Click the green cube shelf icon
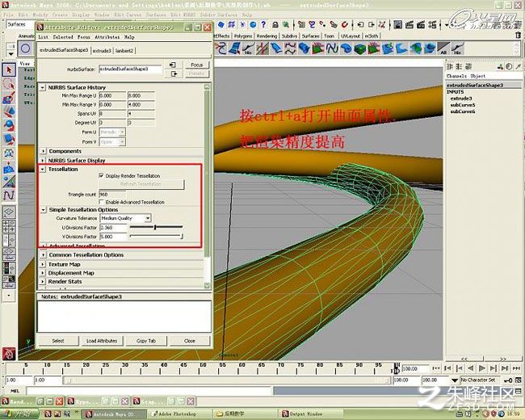This screenshot has height=420, width=525. (x=359, y=49)
